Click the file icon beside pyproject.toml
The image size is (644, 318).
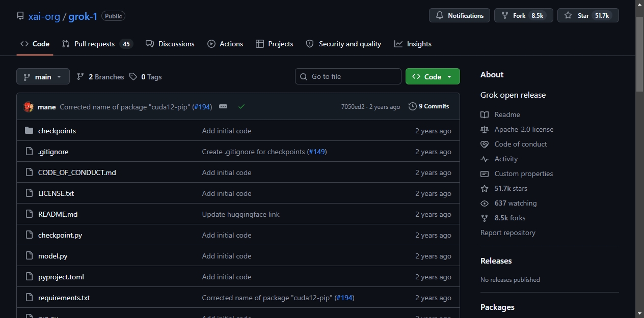click(29, 277)
